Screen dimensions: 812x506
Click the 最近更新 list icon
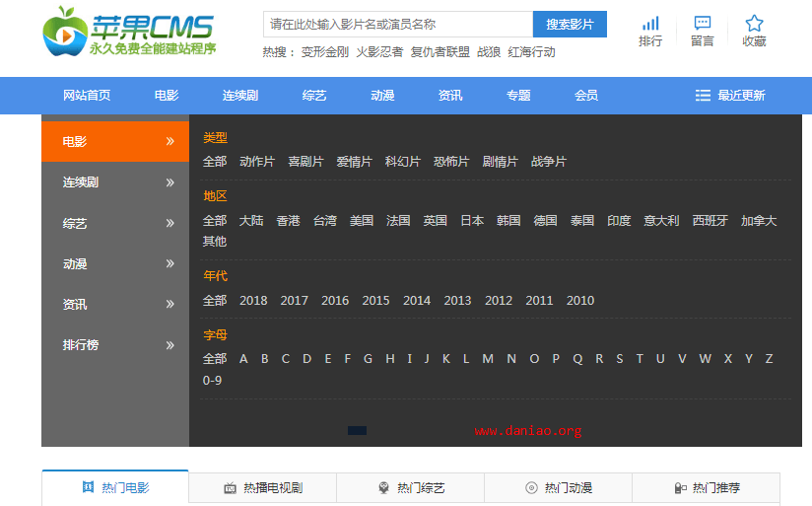tap(703, 96)
